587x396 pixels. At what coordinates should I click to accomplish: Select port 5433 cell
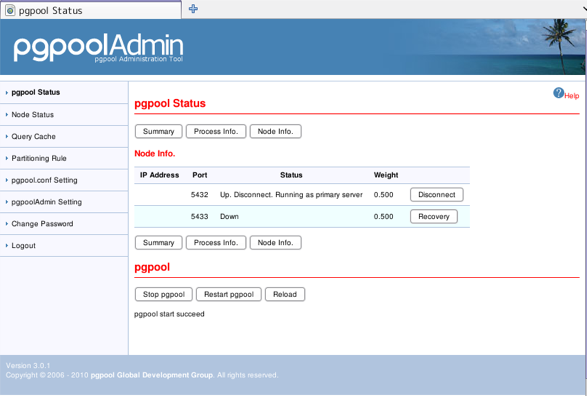tap(200, 216)
